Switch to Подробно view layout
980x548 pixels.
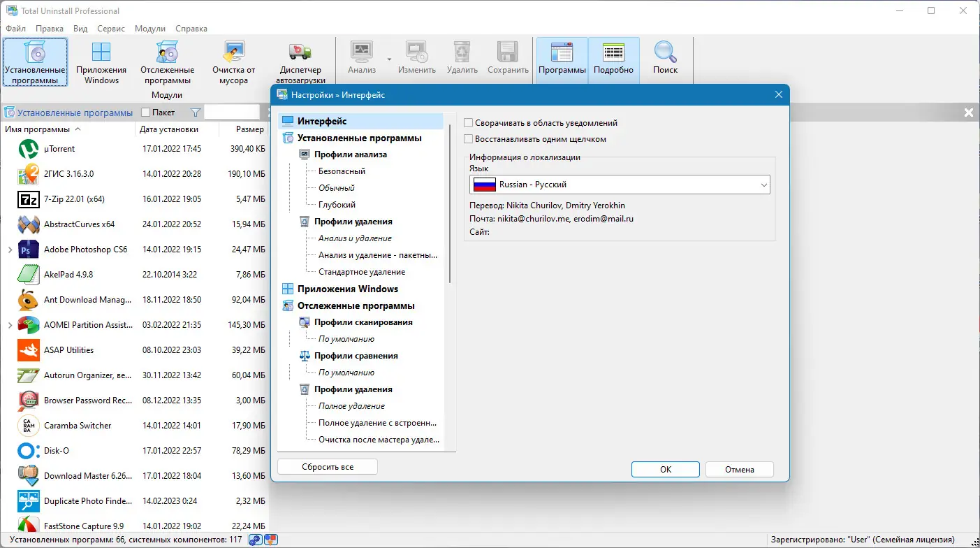tap(613, 59)
